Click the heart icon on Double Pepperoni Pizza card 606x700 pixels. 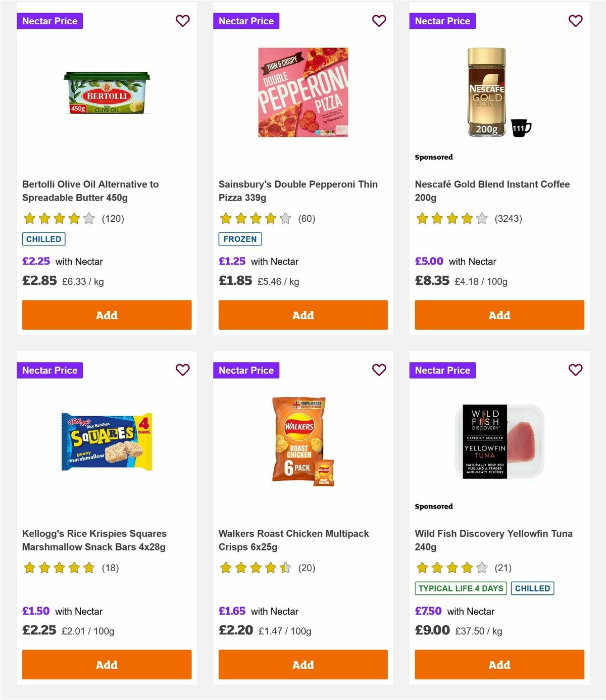(379, 21)
